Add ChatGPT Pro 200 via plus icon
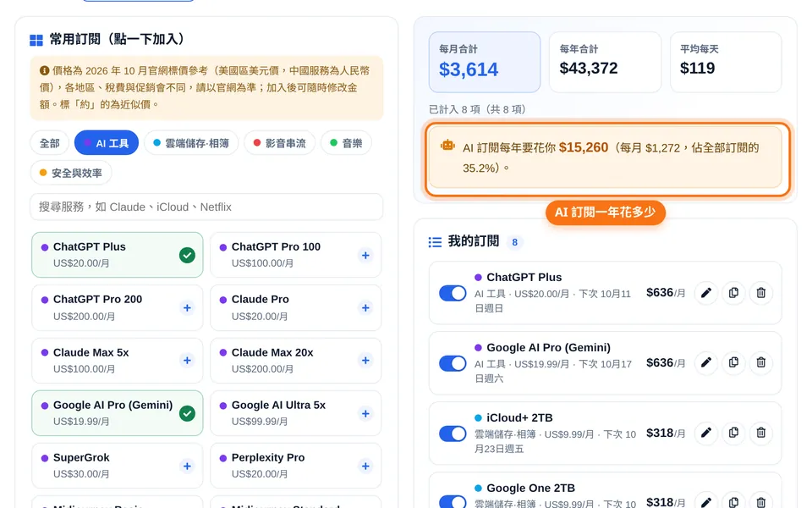This screenshot has height=508, width=812. click(x=187, y=308)
